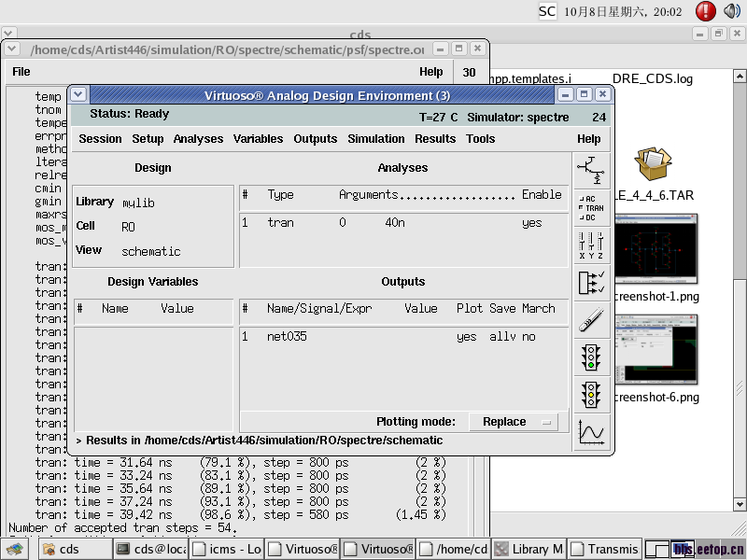Screen dimensions: 747x560
Task: Open the Analyses menu
Action: coord(198,139)
